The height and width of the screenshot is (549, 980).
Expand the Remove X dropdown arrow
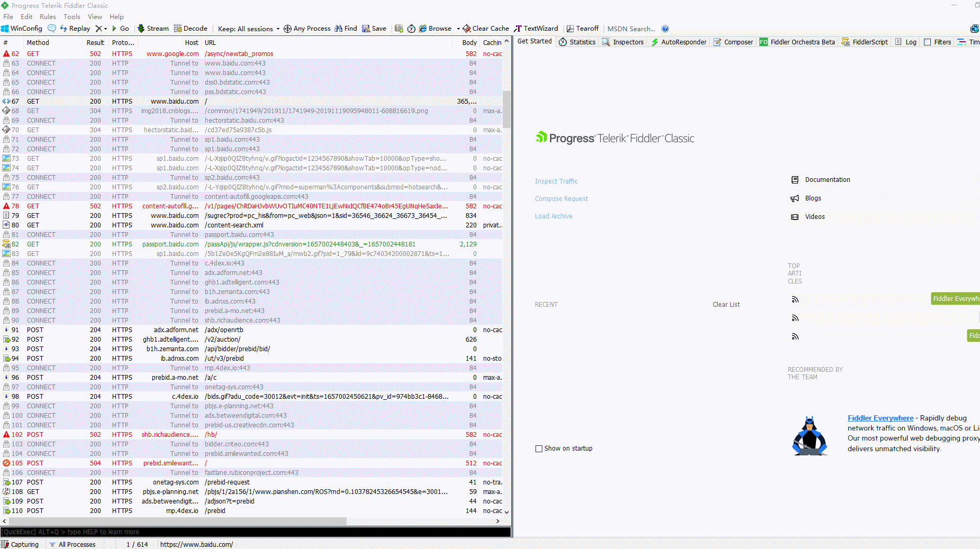tap(105, 29)
